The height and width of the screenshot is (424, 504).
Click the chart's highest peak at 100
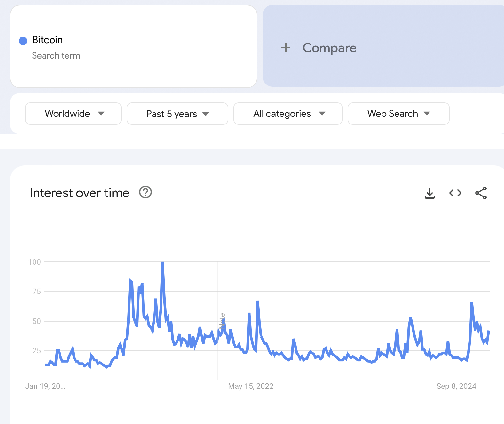pyautogui.click(x=162, y=263)
